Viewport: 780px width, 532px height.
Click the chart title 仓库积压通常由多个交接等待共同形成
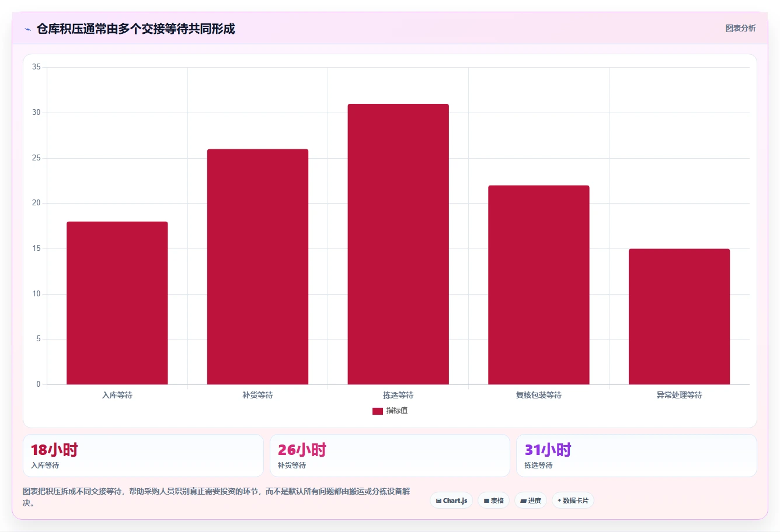coord(135,29)
